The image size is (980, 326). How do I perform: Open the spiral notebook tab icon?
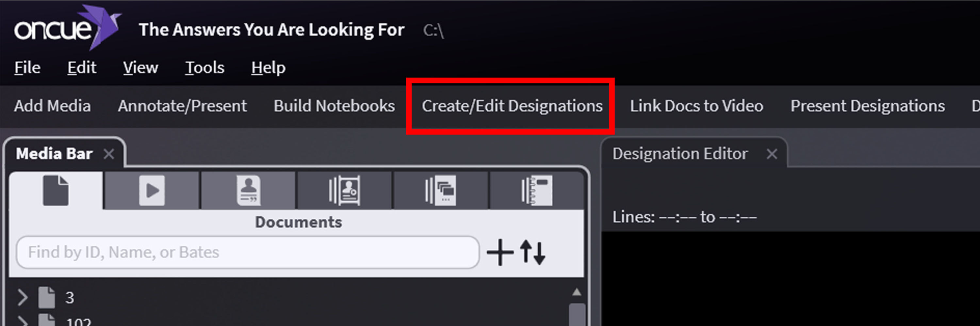point(536,190)
